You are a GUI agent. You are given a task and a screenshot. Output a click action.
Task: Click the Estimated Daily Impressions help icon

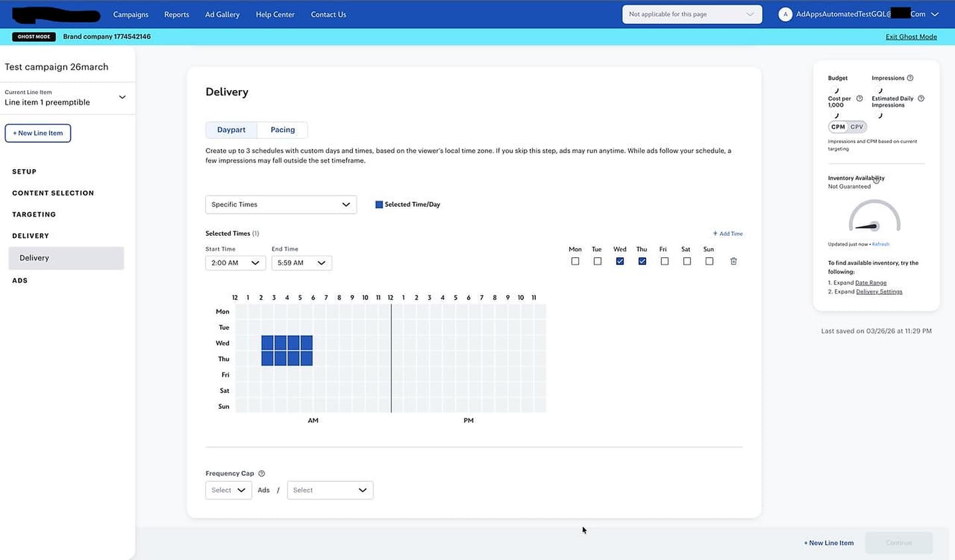(921, 97)
